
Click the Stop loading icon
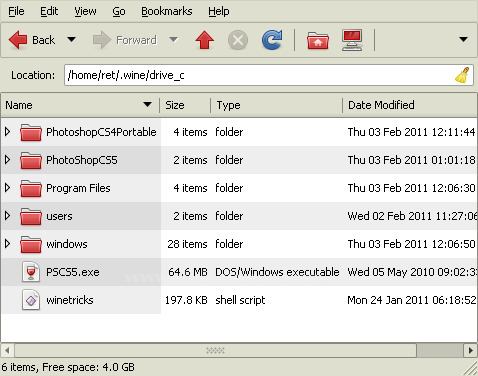pyautogui.click(x=238, y=40)
